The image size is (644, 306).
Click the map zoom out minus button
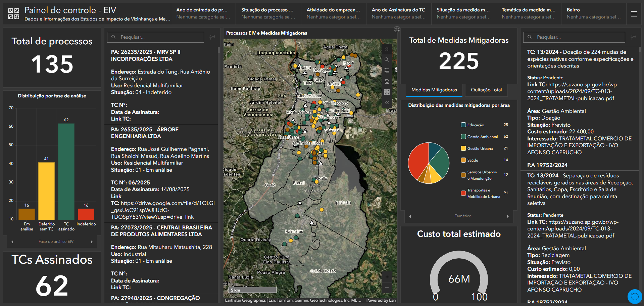pyautogui.click(x=387, y=288)
